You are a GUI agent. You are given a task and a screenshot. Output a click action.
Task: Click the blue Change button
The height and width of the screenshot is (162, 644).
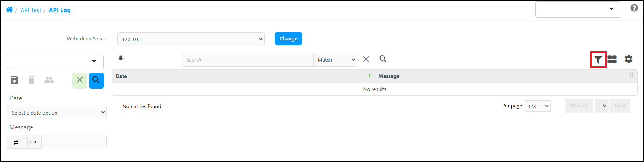click(289, 39)
